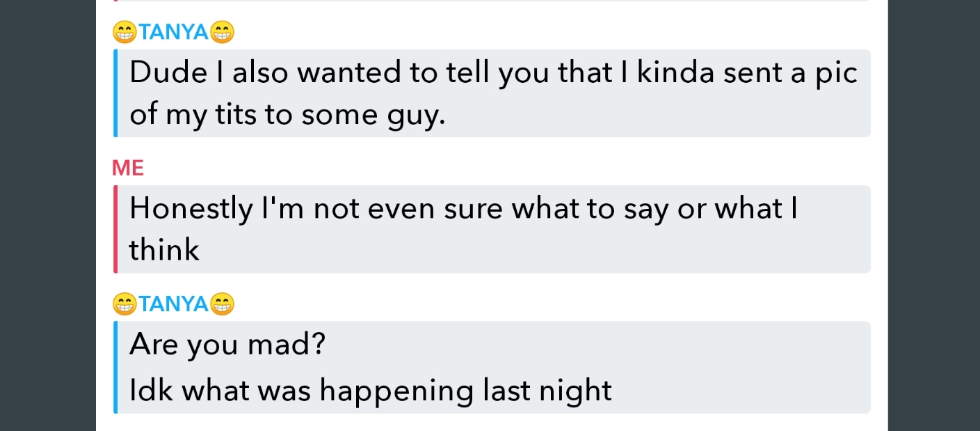Viewport: 980px width, 431px height.
Task: Click the blue bar beside 'Are you mad?'
Action: coord(115,367)
